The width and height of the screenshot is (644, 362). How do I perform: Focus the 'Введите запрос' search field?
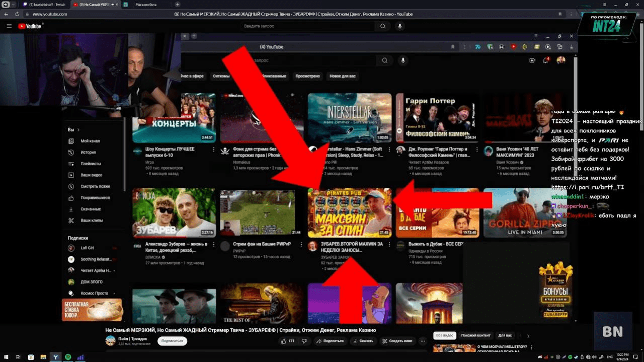(307, 26)
